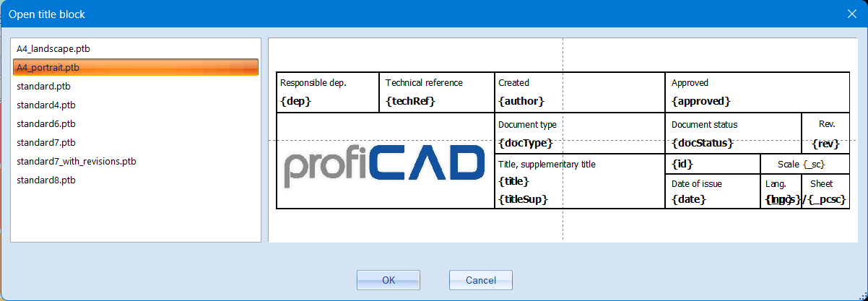Click the {approved} placeholder in preview
Image resolution: width=868 pixels, height=301 pixels.
tap(701, 101)
